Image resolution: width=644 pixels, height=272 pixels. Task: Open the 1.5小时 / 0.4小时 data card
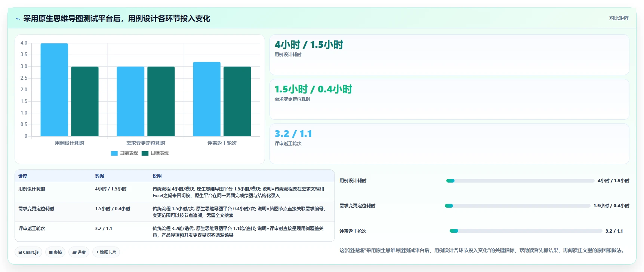[449, 99]
